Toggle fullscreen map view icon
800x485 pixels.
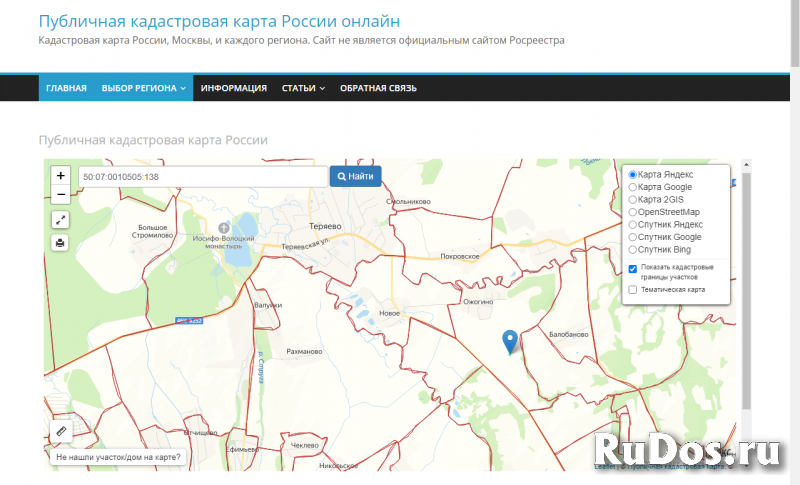(60, 220)
